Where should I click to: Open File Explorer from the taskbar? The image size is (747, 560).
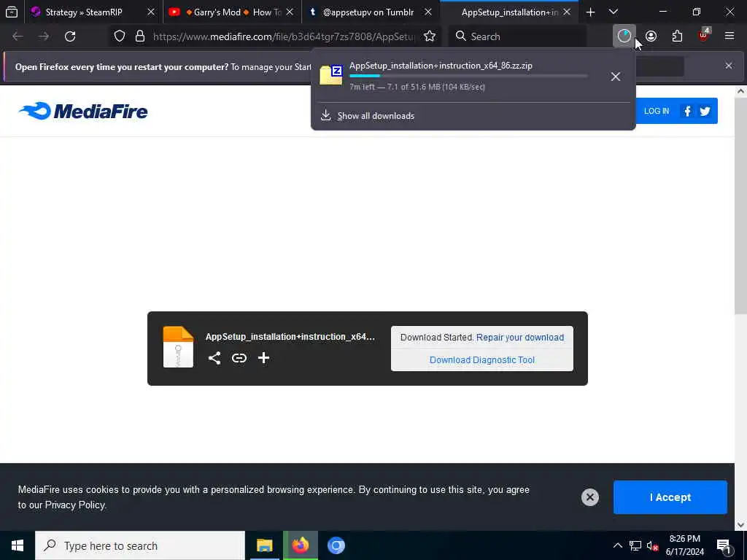click(264, 545)
